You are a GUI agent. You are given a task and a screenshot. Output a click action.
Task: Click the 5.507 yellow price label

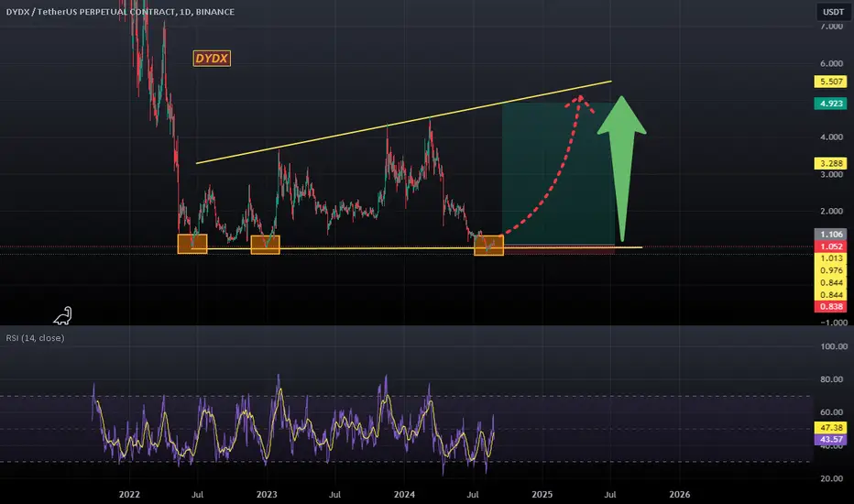pos(830,82)
